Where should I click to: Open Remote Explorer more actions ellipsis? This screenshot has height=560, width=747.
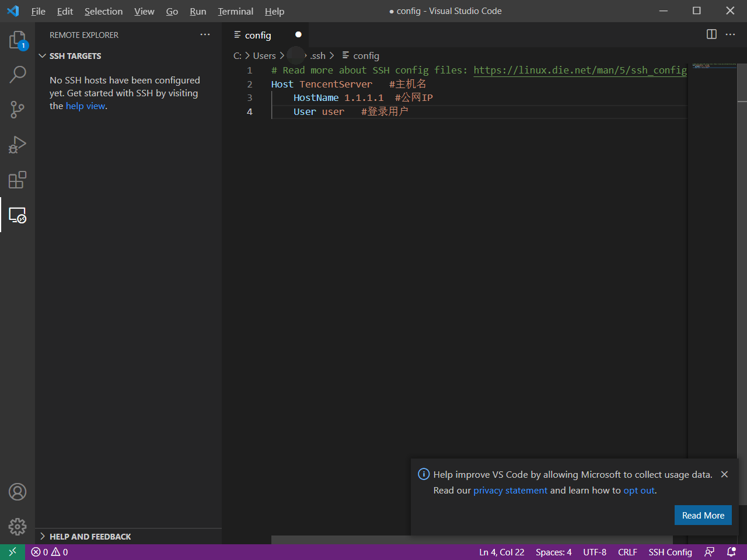coord(205,34)
